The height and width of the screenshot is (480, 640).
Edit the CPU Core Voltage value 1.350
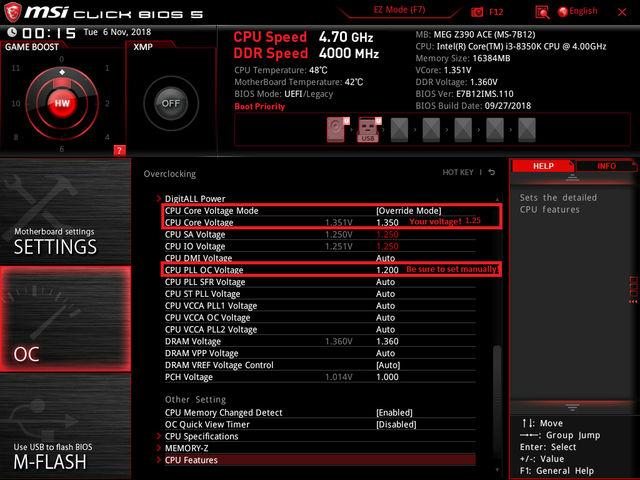tap(387, 222)
